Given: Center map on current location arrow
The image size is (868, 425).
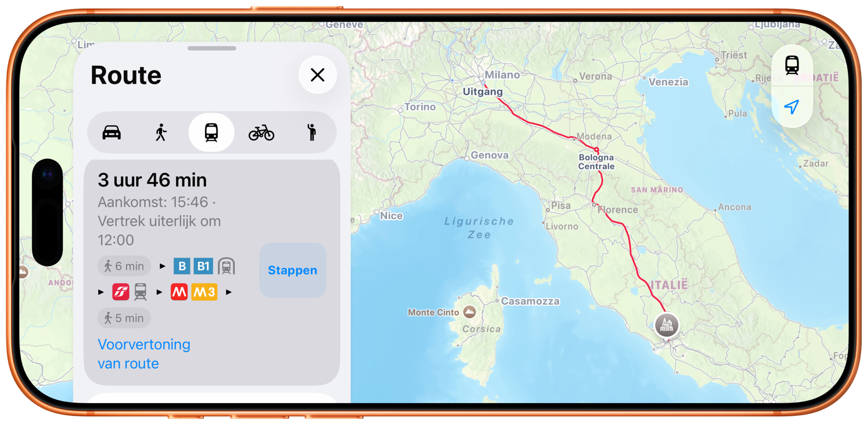Looking at the screenshot, I should pyautogui.click(x=792, y=107).
